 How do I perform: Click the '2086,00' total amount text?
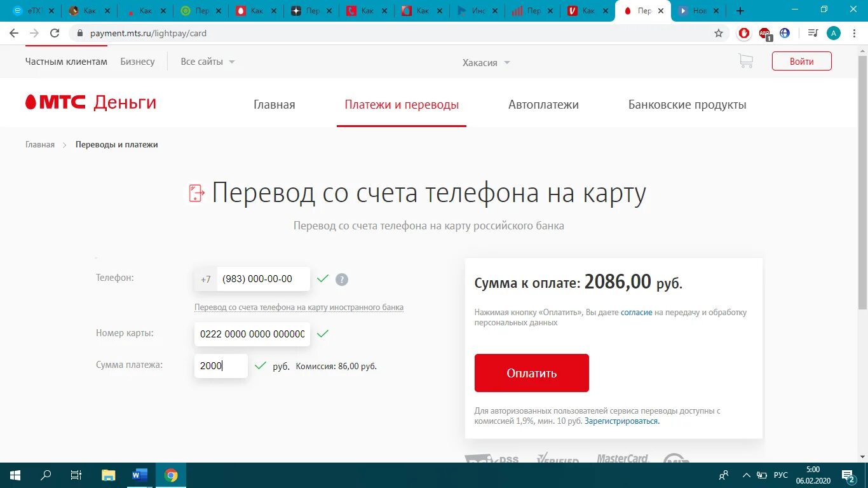click(618, 281)
